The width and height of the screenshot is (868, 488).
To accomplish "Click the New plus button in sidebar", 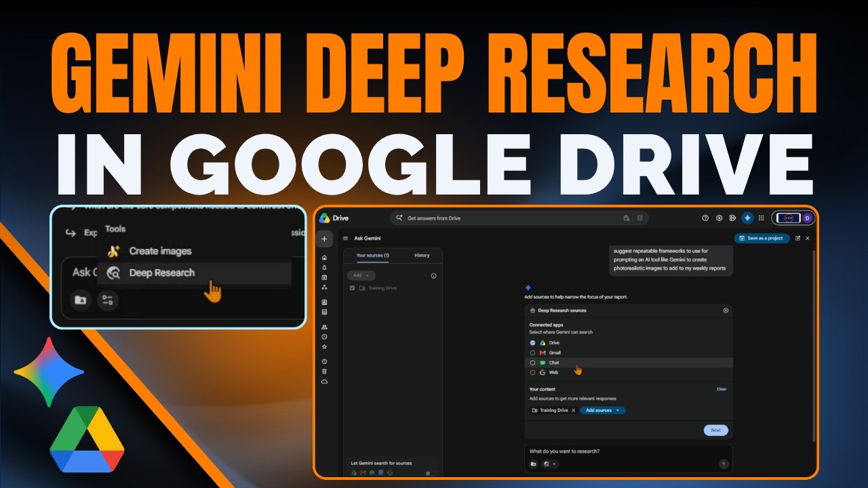I will 324,239.
